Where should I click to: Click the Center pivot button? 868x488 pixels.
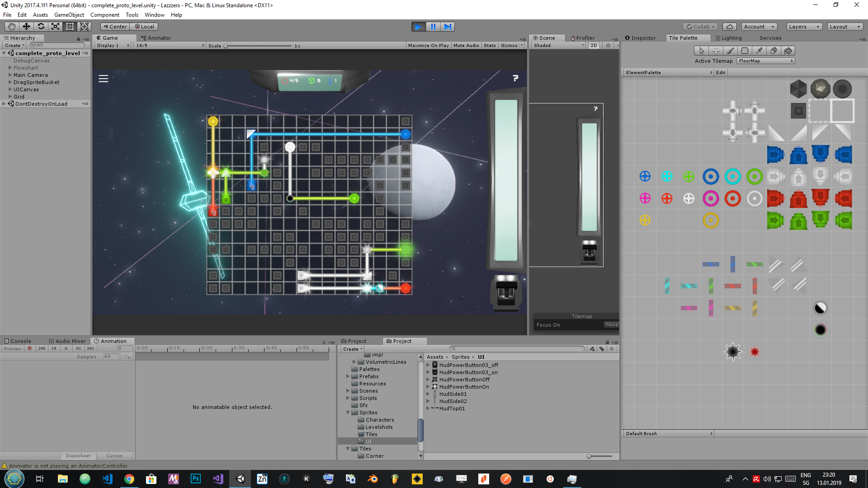coord(115,27)
